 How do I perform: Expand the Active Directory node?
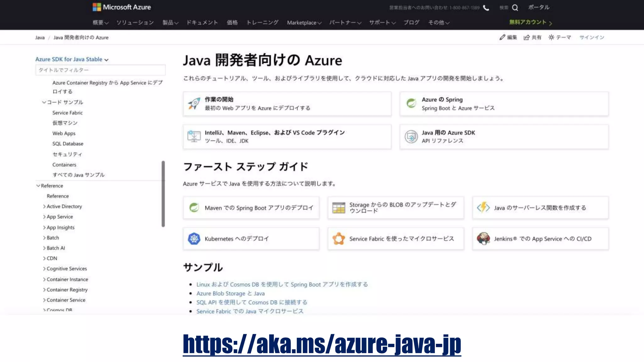pyautogui.click(x=44, y=206)
